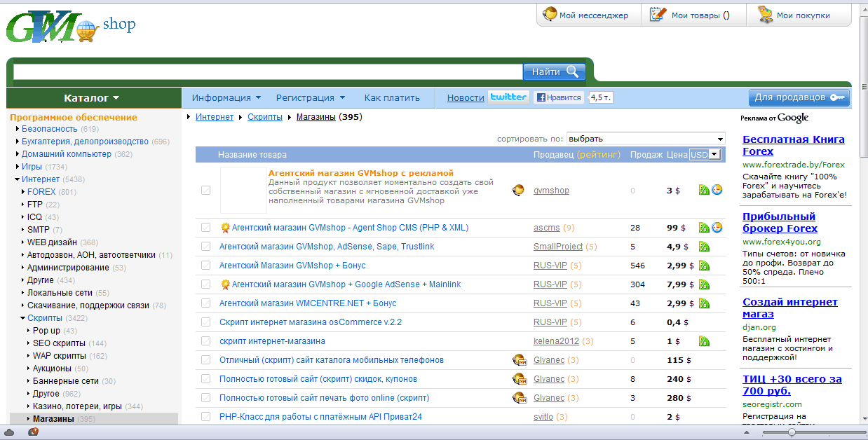Open the Информация dropdown menu

click(226, 98)
